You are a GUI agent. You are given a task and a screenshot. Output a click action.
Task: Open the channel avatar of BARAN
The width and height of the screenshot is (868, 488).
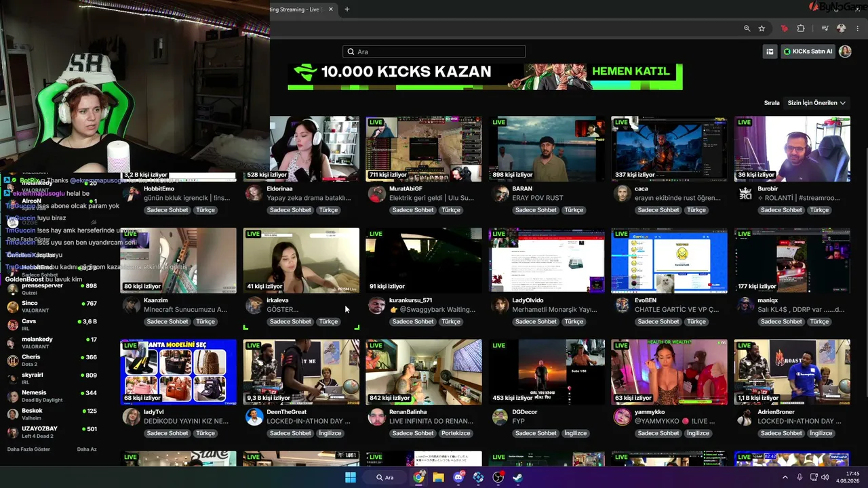[x=500, y=194]
